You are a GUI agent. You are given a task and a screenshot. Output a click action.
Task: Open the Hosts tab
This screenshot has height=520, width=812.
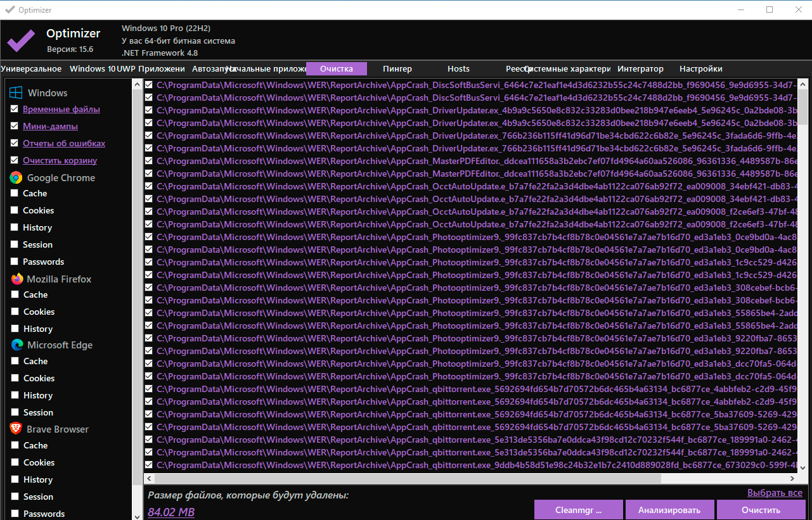458,69
